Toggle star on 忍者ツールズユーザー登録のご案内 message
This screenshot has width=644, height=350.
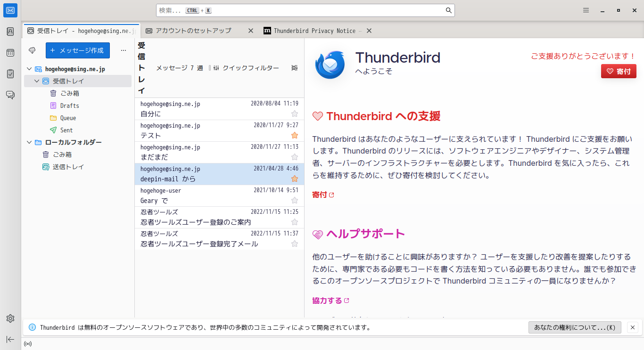(x=295, y=222)
